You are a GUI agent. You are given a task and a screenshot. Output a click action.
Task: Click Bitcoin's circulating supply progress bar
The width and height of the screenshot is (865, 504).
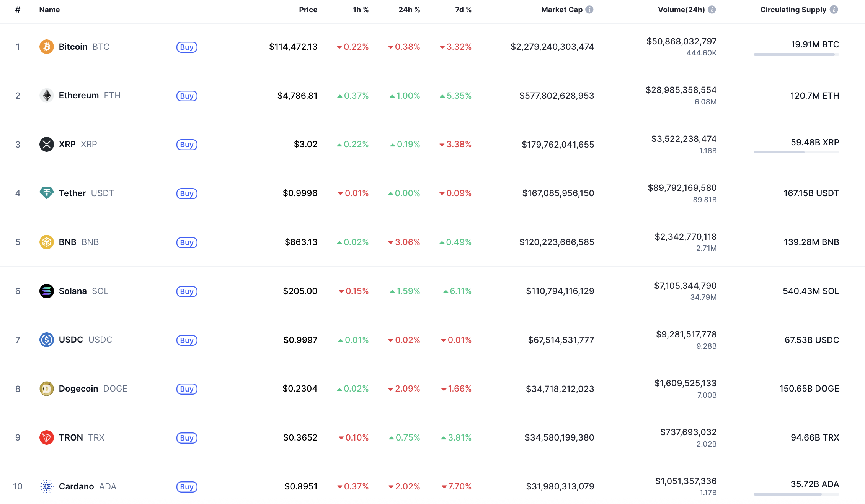(796, 55)
